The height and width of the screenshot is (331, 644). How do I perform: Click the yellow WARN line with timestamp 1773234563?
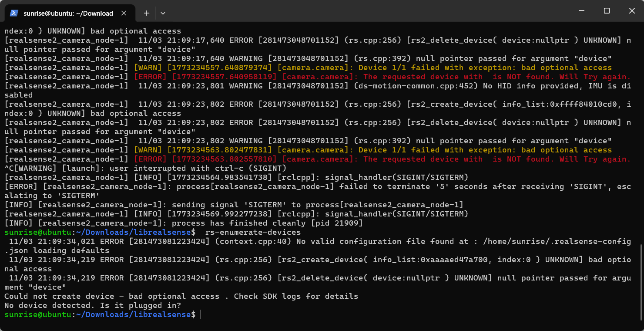tap(308, 150)
